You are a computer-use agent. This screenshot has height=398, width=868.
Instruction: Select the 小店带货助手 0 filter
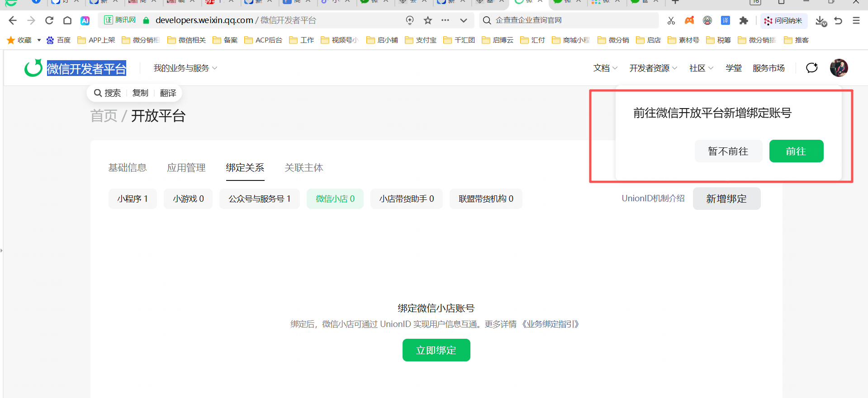click(407, 199)
